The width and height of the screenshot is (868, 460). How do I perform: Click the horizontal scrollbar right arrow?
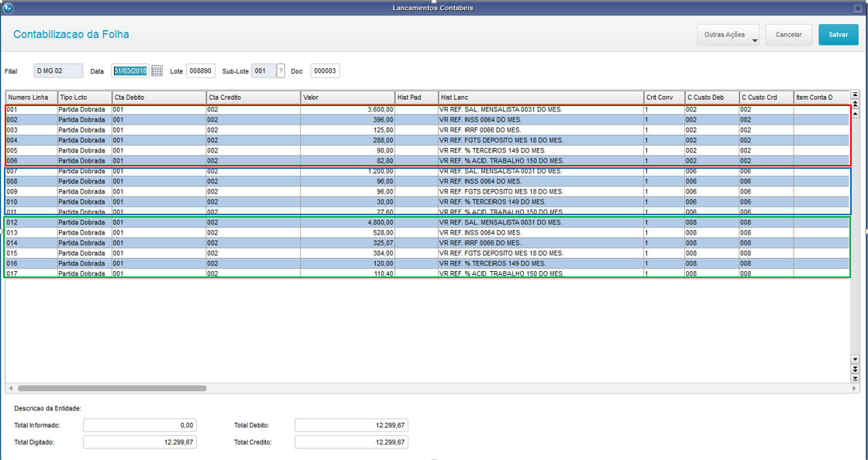pos(854,388)
